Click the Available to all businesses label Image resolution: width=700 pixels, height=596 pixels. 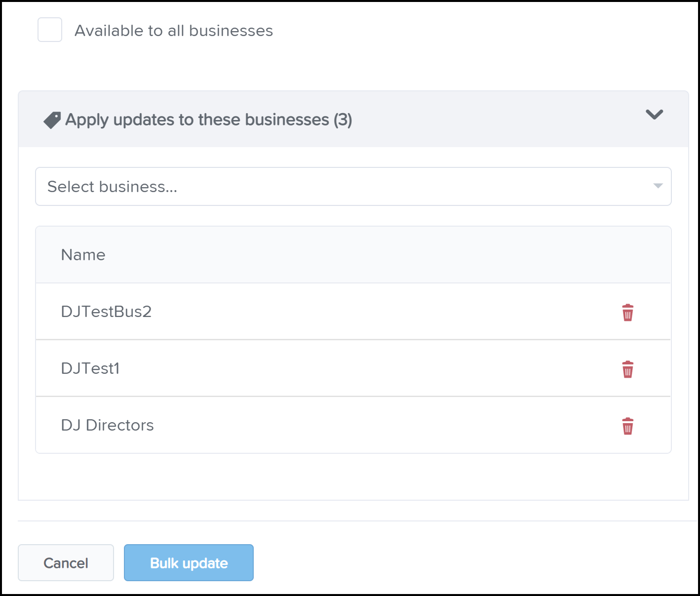click(174, 31)
